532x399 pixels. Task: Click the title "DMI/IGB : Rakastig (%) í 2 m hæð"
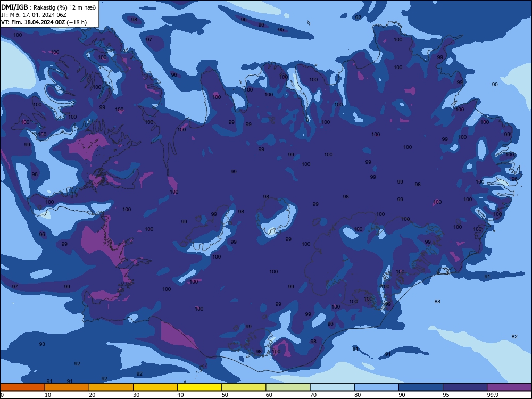48,7
